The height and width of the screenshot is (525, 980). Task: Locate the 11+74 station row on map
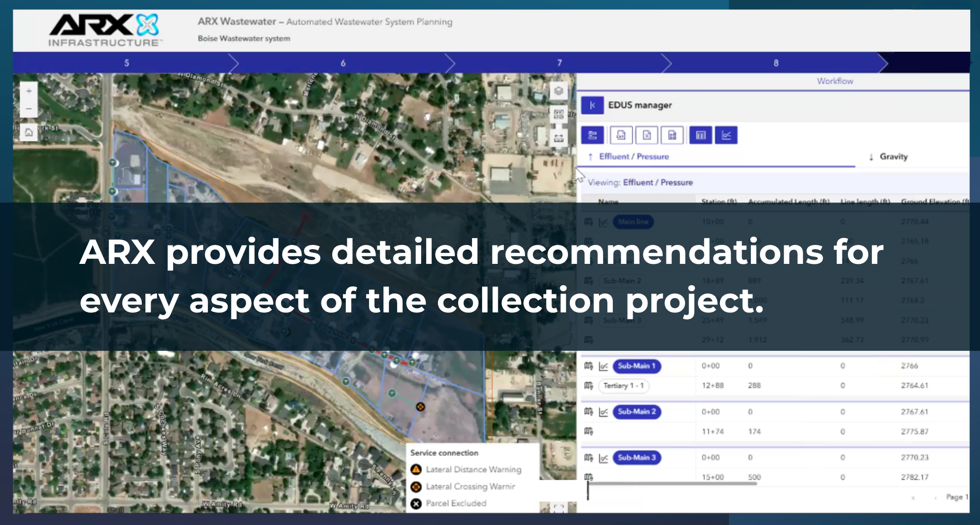click(x=588, y=431)
